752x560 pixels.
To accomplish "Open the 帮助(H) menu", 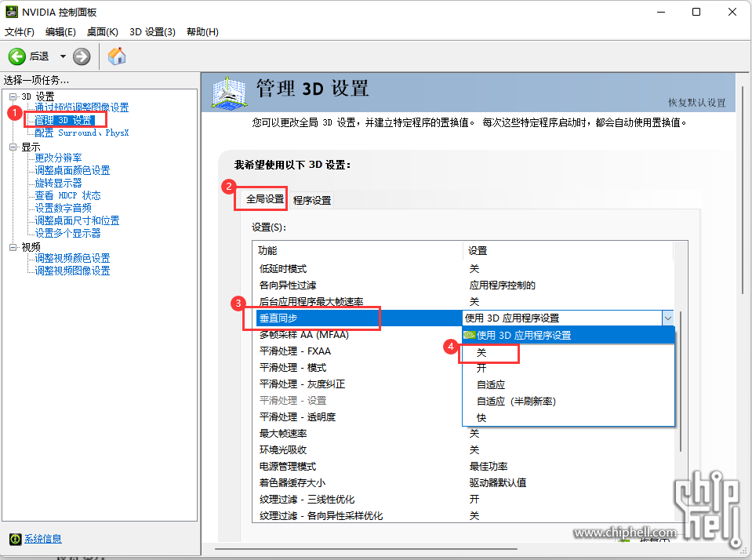I will tap(202, 31).
